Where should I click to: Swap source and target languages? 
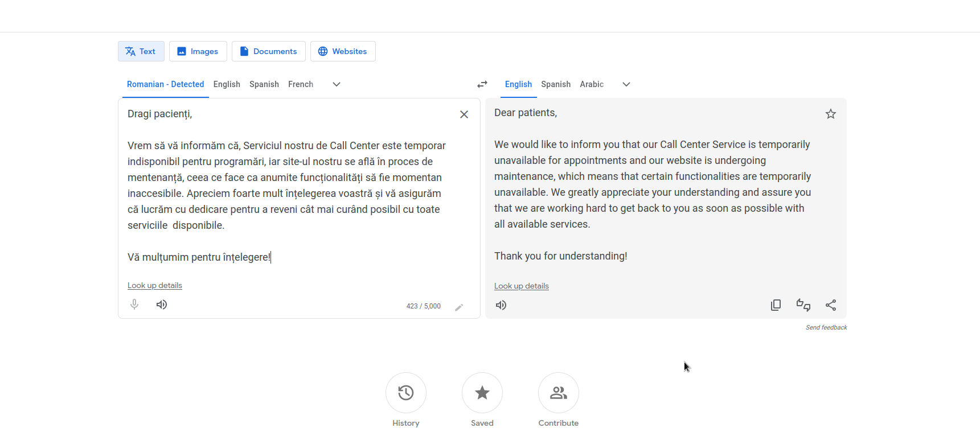482,84
